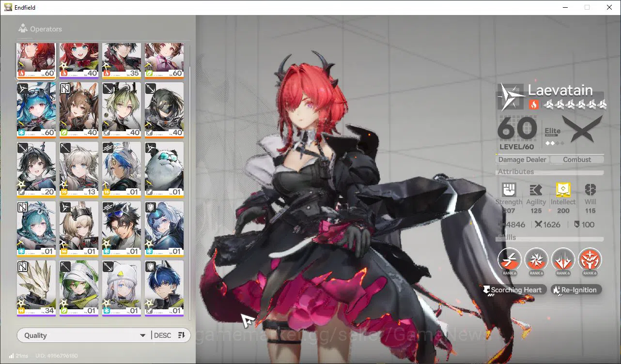Click the attack swords icon beside 1626
The height and width of the screenshot is (364, 621).
(538, 225)
